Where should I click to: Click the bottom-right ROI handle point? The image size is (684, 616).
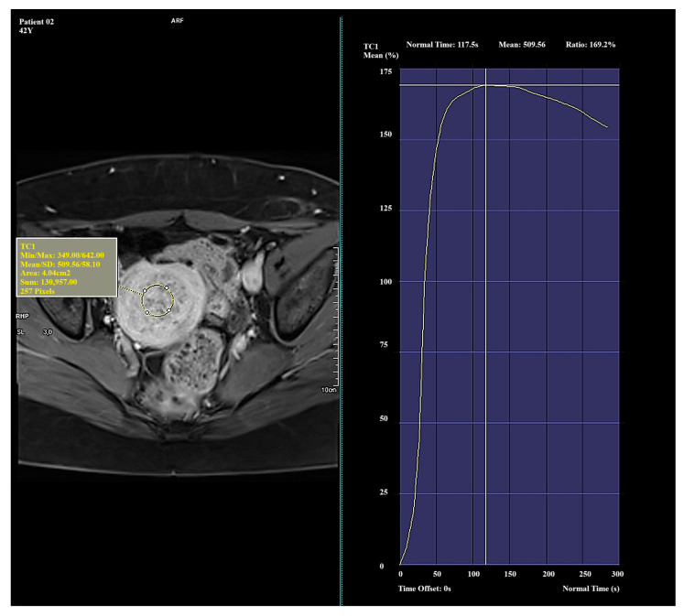pyautogui.click(x=168, y=310)
